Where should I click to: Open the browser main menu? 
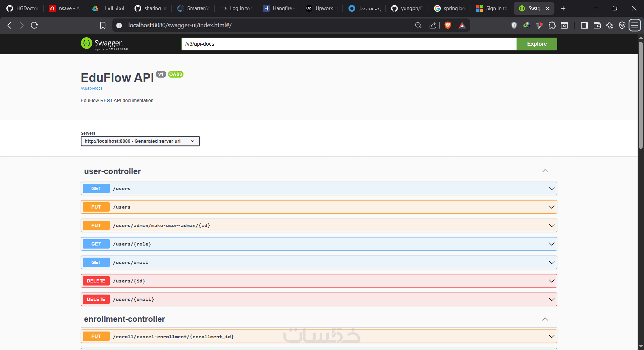[x=635, y=25]
